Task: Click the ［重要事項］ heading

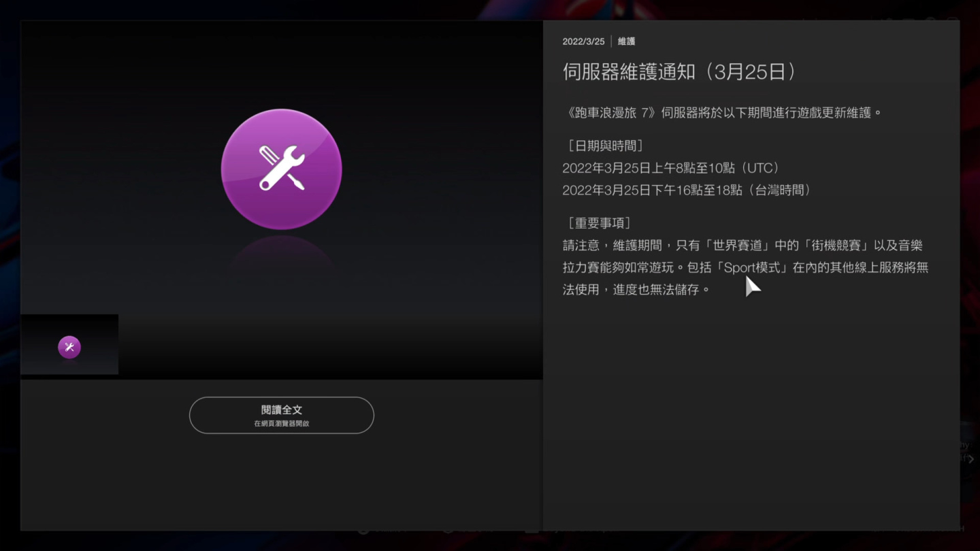Action: click(599, 223)
